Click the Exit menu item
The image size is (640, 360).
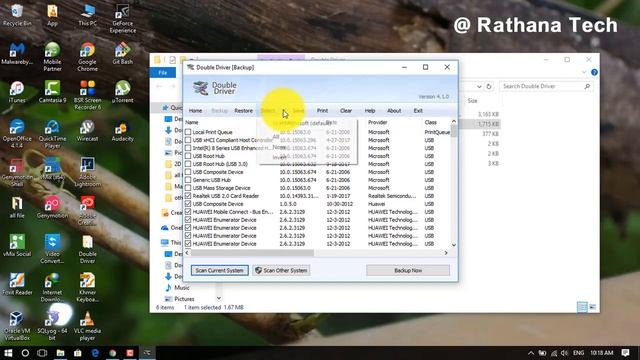418,111
